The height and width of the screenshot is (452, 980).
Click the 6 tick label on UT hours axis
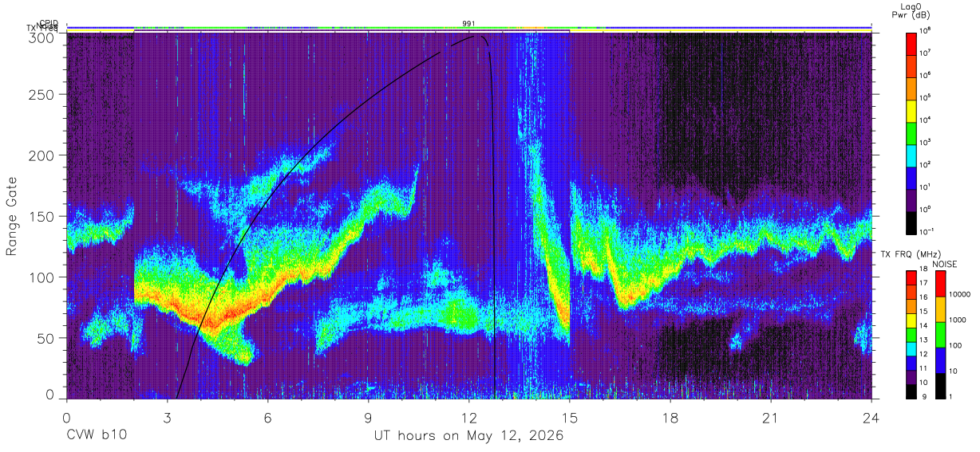click(x=268, y=418)
